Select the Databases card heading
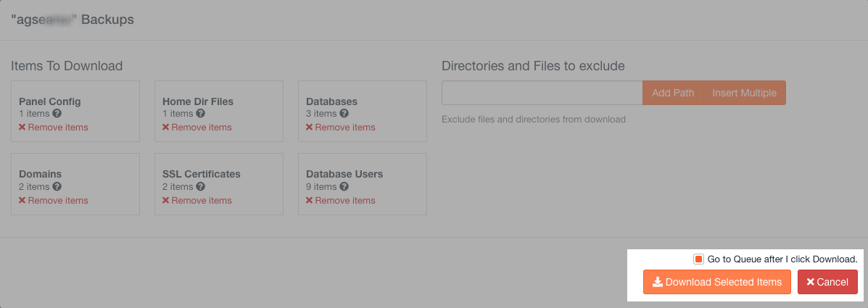 pyautogui.click(x=331, y=101)
